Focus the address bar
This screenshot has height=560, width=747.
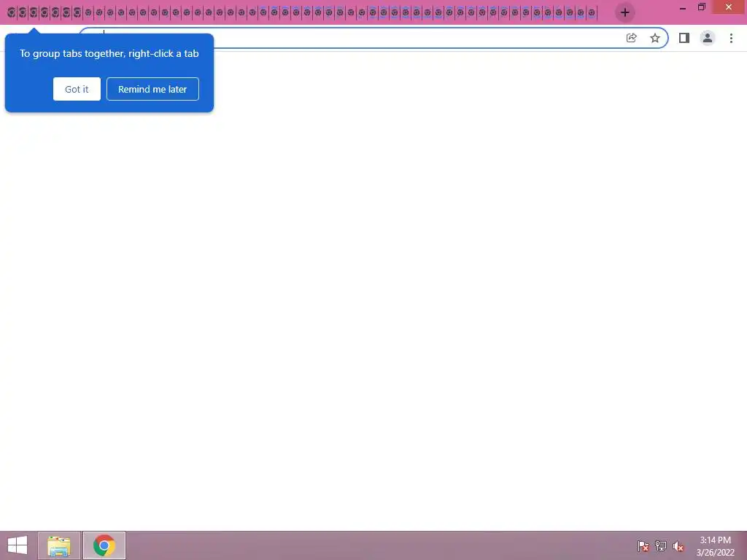(373, 38)
